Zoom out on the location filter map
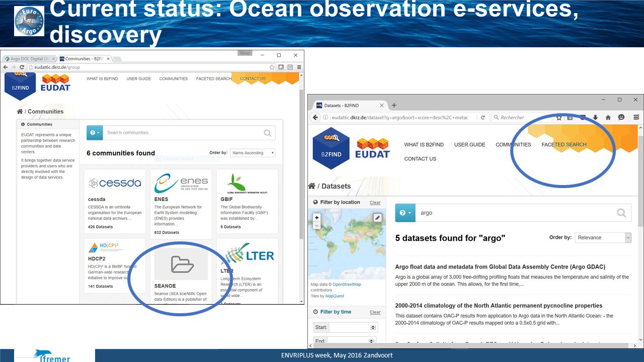Screen dimensions: 644x362 tap(316, 225)
